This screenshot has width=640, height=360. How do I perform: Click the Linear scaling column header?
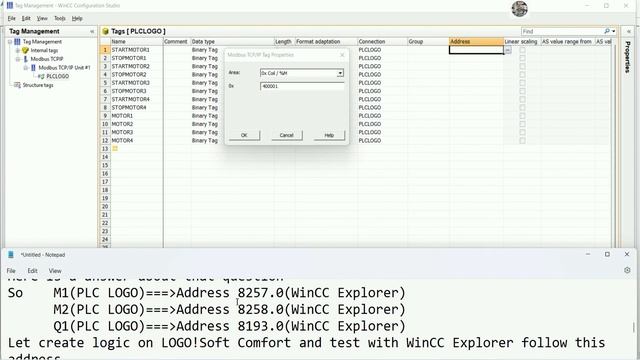pos(522,42)
